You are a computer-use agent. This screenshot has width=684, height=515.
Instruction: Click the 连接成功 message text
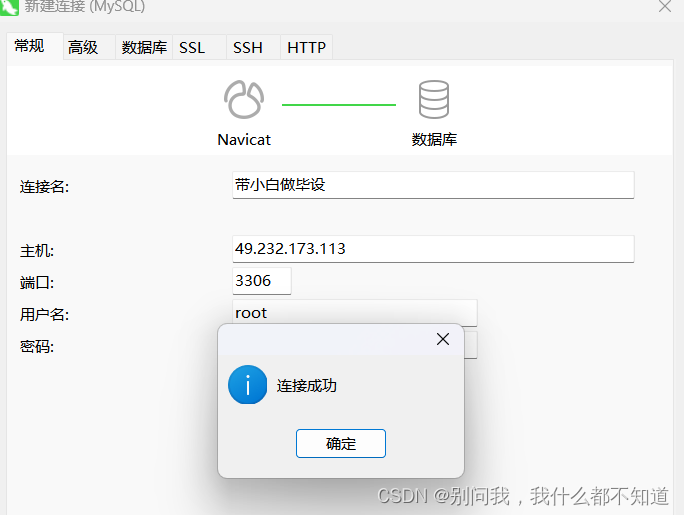coord(307,385)
